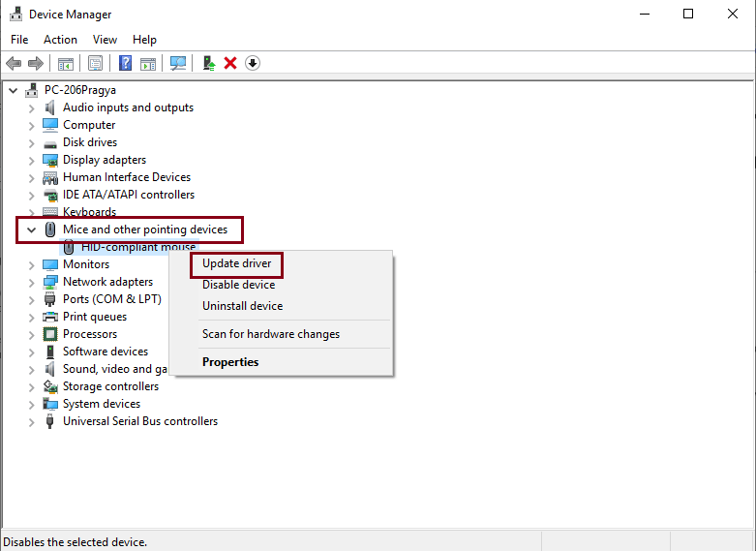The height and width of the screenshot is (551, 756).
Task: Select the Computer tree item label
Action: tap(89, 125)
